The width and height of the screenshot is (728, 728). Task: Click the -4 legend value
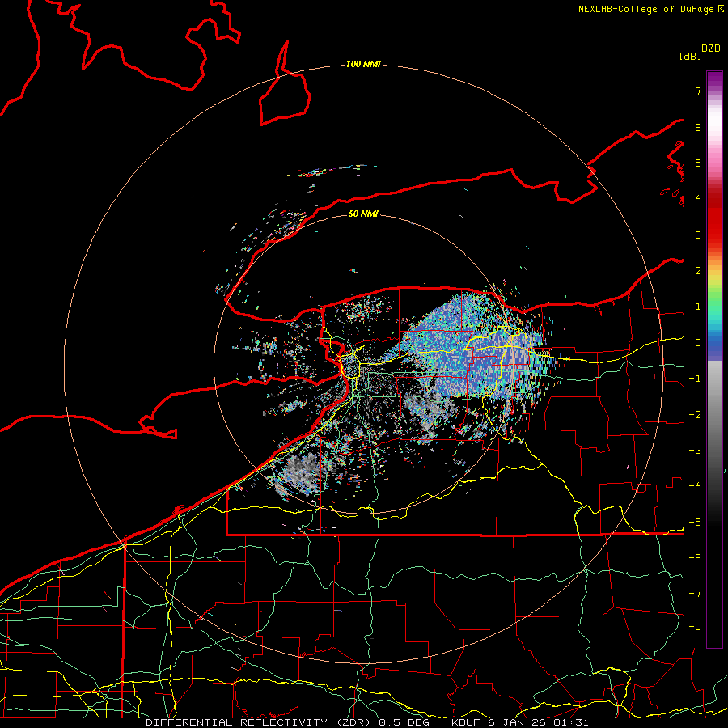pos(695,486)
